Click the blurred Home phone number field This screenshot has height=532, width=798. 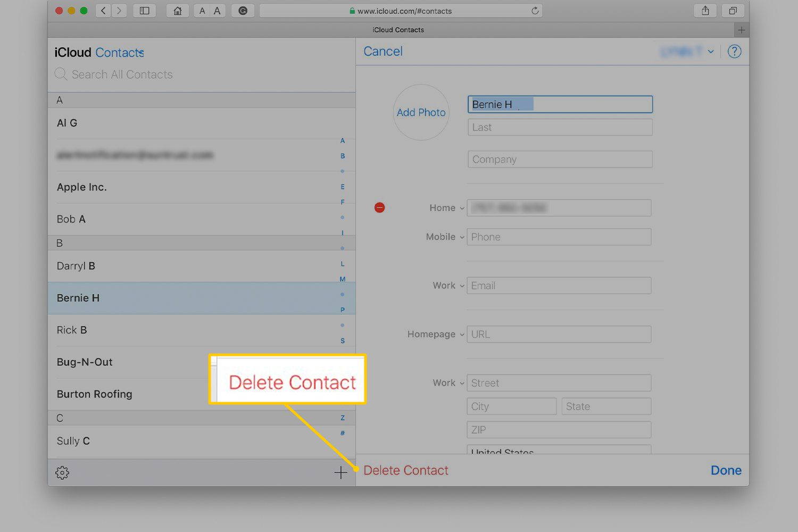tap(559, 208)
